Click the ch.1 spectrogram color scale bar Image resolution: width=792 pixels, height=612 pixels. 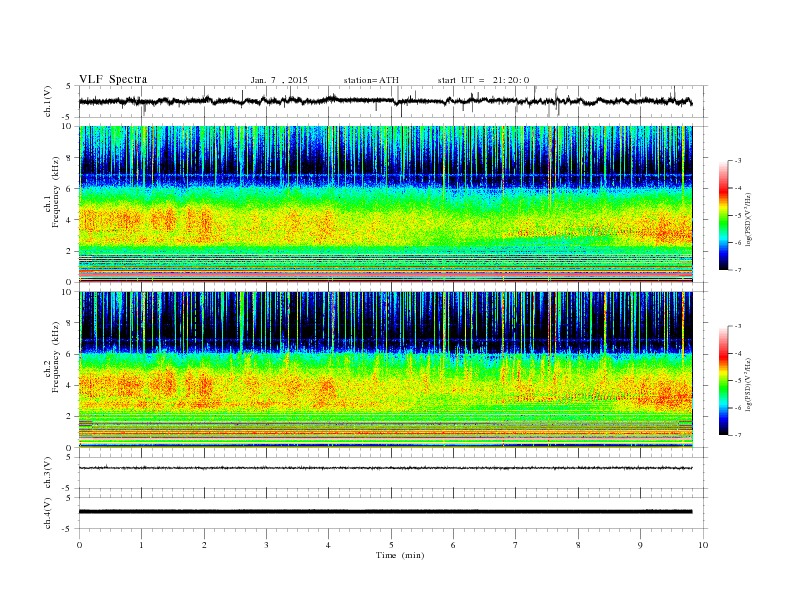coord(723,215)
